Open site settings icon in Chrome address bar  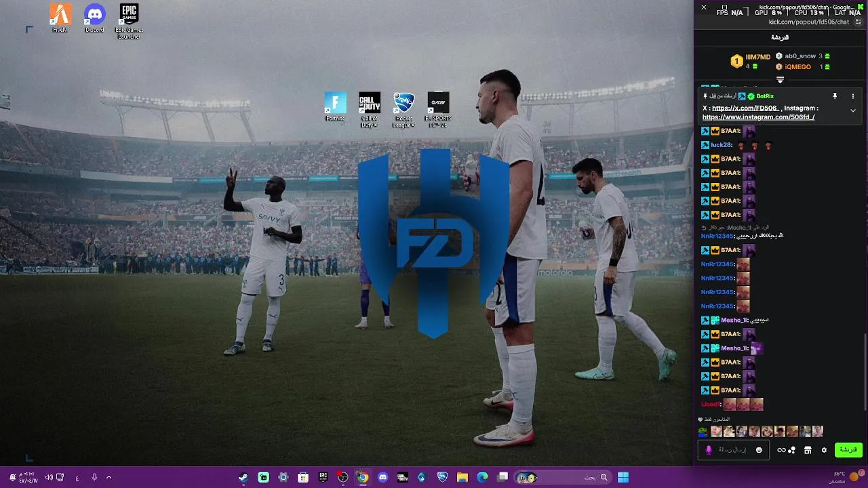coord(859,22)
